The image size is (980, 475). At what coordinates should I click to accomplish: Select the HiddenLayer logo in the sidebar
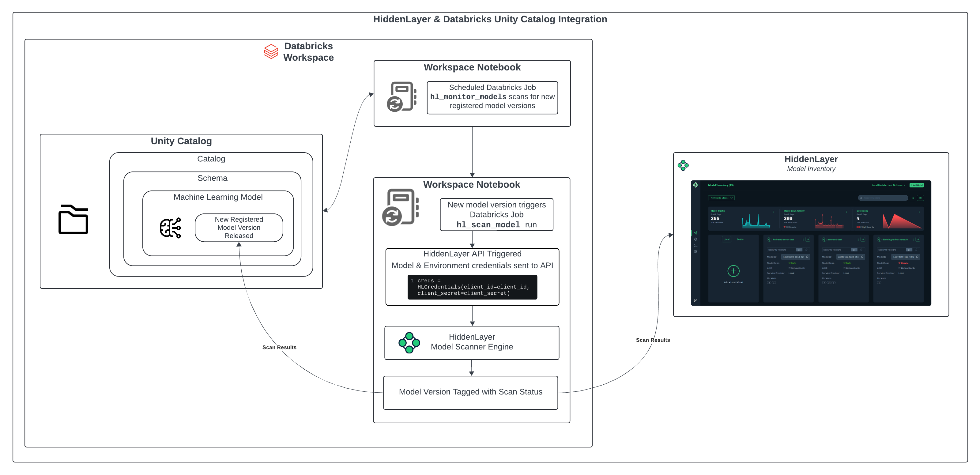pyautogui.click(x=695, y=186)
